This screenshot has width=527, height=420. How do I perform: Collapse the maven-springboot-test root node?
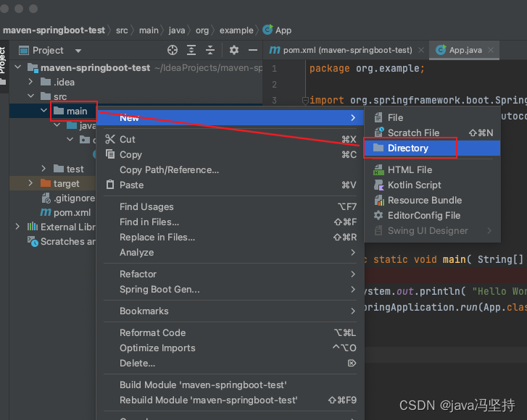tap(18, 67)
